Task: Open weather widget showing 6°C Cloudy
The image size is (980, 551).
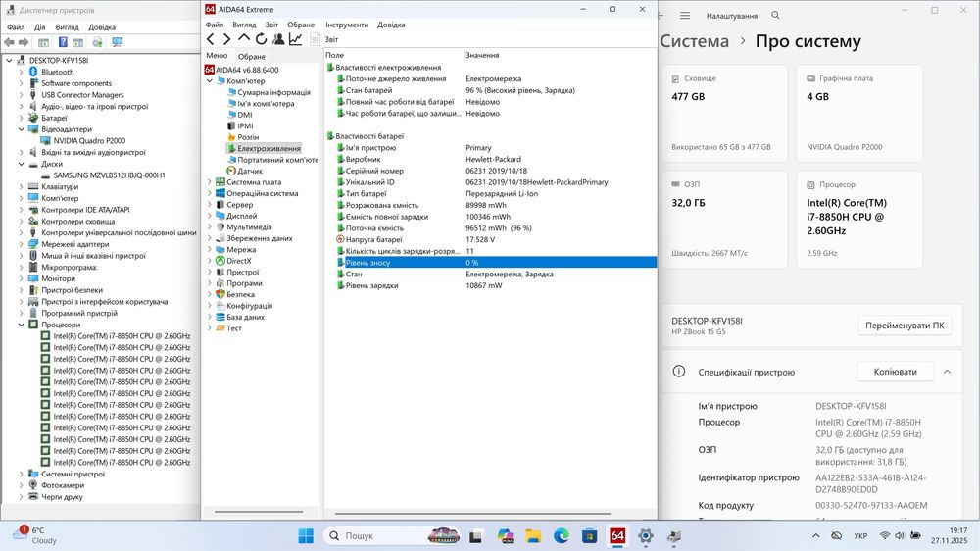Action: pyautogui.click(x=35, y=535)
